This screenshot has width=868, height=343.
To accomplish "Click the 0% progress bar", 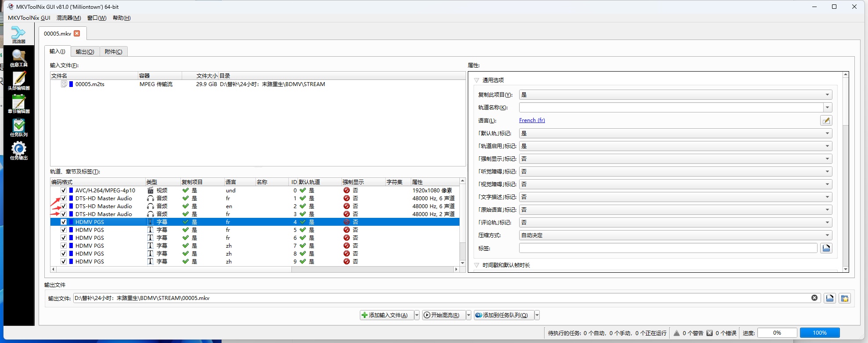I will [x=777, y=333].
